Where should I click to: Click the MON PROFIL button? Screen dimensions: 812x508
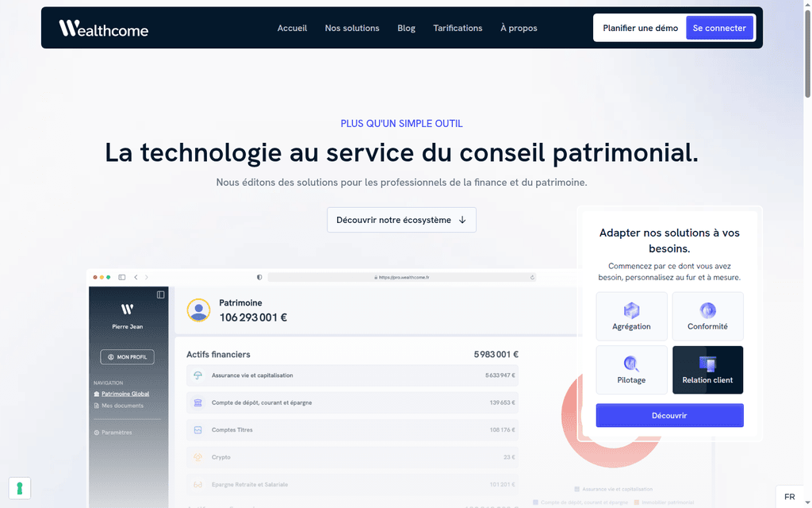tap(127, 357)
